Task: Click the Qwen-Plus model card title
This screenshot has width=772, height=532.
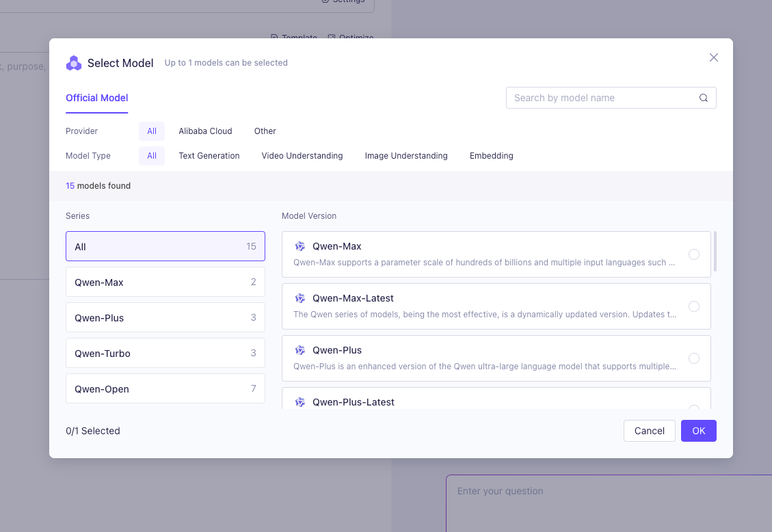Action: (x=337, y=350)
